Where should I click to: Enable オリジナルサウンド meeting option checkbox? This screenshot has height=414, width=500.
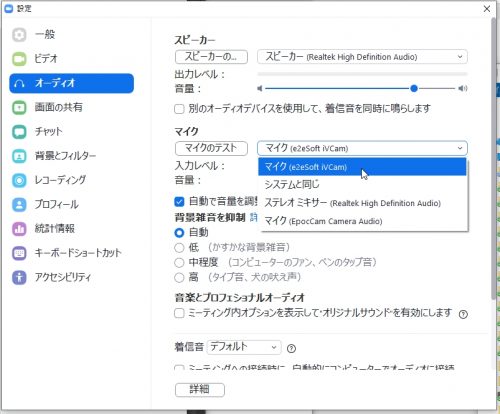pyautogui.click(x=179, y=313)
